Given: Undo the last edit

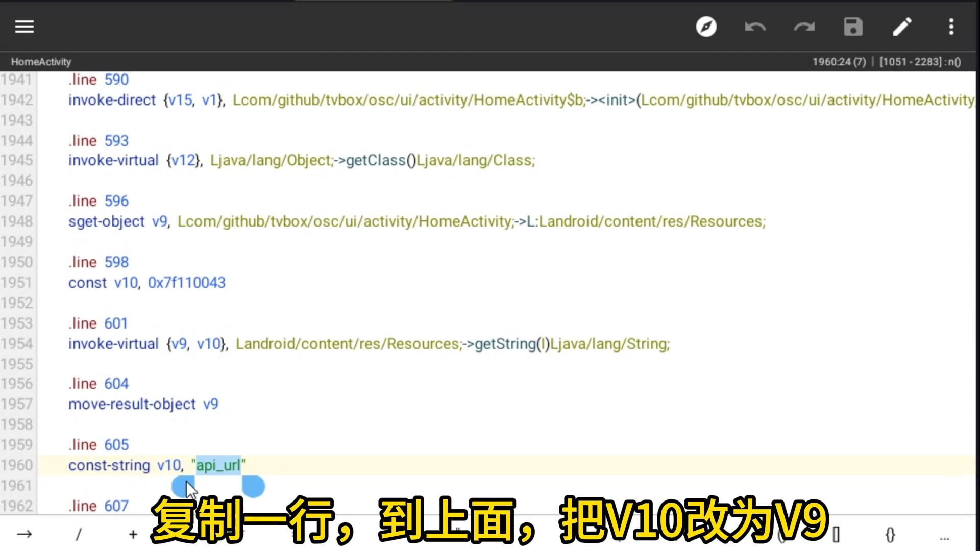Looking at the screenshot, I should point(755,27).
